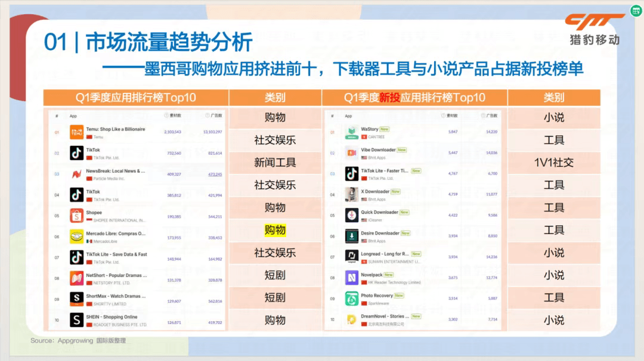Click the Quick Downloader icon
Screen dimensions: 644x361
351,214
